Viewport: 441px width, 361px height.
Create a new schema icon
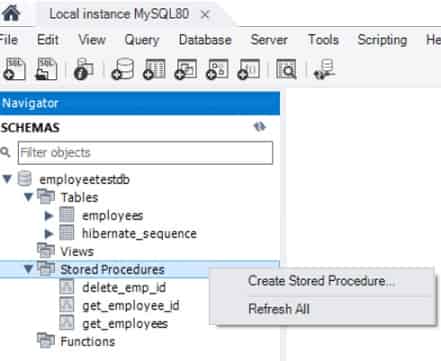(123, 69)
